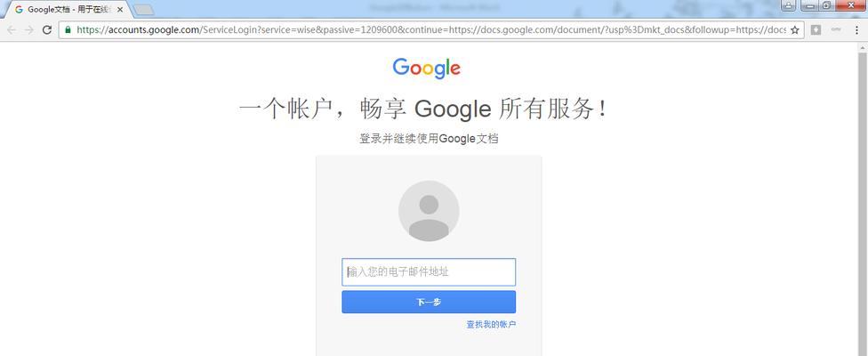This screenshot has height=356, width=868.
Task: Click the 下一步 blue button
Action: click(429, 303)
